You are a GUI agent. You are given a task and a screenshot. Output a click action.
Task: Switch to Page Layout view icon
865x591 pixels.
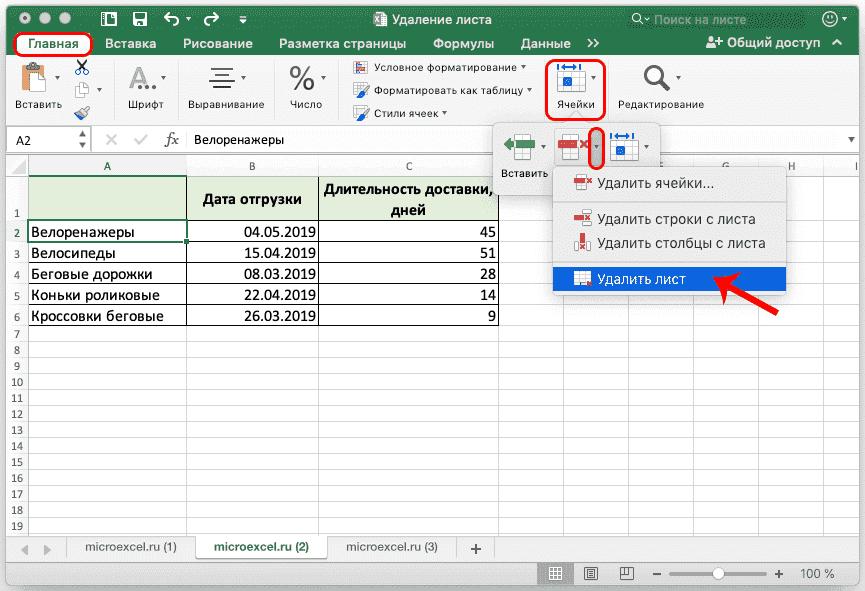click(591, 573)
